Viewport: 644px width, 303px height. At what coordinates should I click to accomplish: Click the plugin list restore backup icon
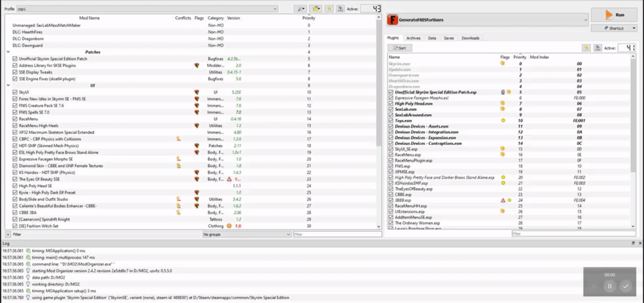coord(586,48)
